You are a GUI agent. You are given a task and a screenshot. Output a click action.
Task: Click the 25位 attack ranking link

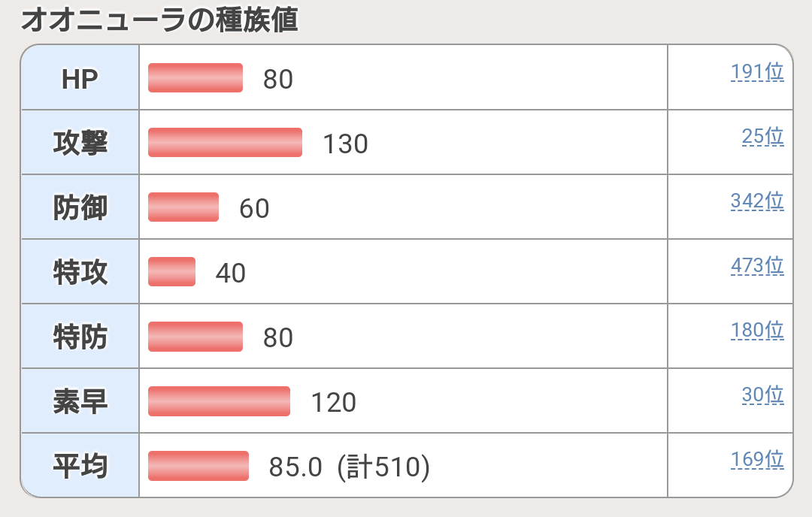click(x=762, y=137)
